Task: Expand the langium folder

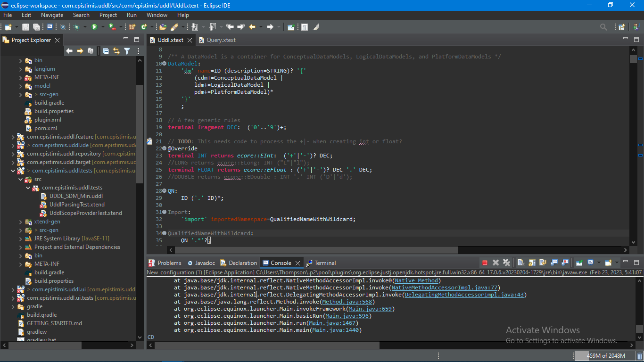Action: (x=20, y=69)
